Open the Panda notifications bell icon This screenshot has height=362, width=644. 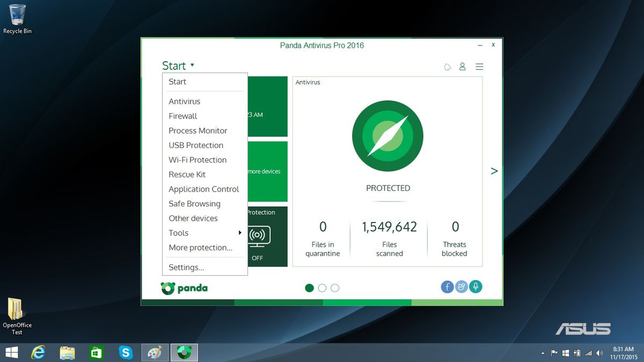tap(448, 67)
